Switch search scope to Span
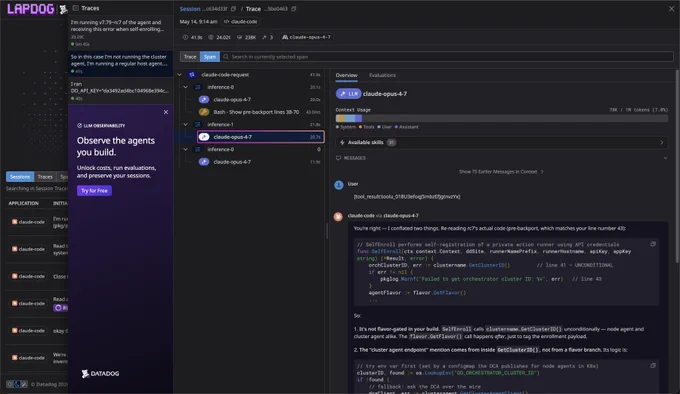Viewport: 680px width, 394px height. point(210,57)
